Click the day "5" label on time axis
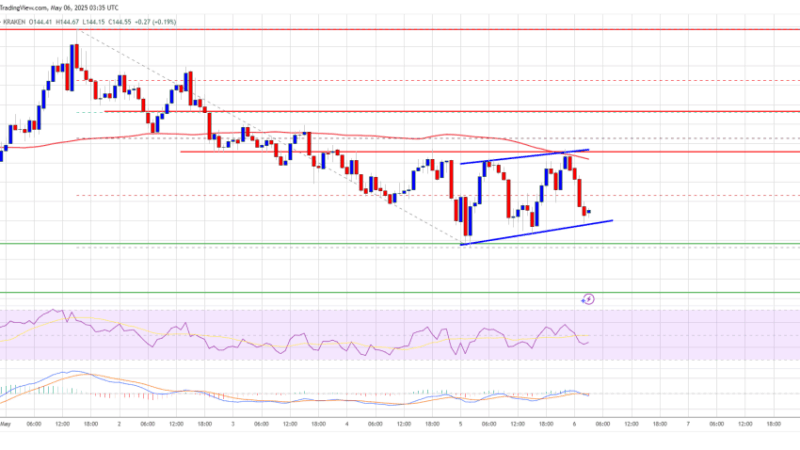Screen dimensions: 800x450 (x=461, y=424)
